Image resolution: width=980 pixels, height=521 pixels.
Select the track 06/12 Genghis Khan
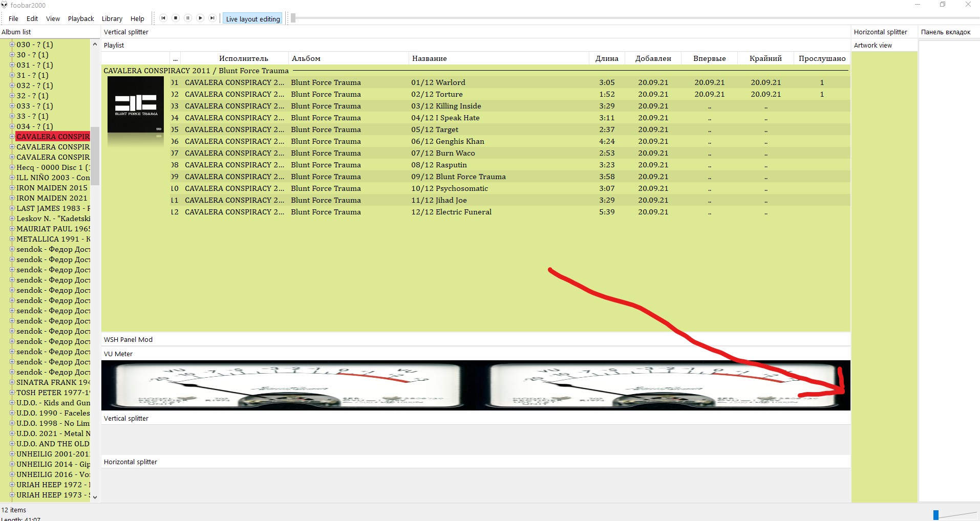pos(448,141)
